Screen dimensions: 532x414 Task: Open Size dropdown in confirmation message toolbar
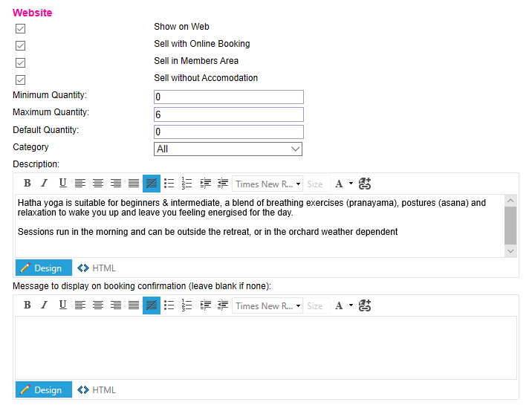click(315, 305)
